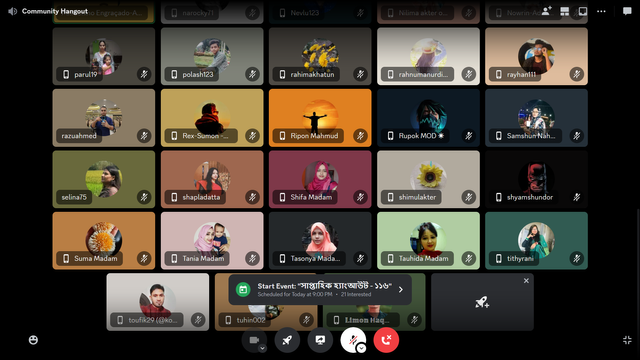Invite people with the add-user icon
The height and width of the screenshot is (360, 640).
[x=547, y=11]
